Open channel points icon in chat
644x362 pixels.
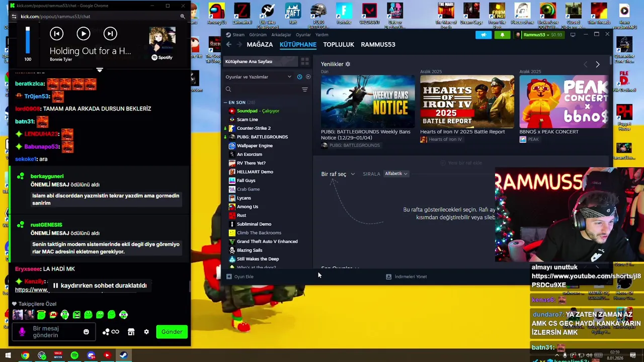point(111,332)
